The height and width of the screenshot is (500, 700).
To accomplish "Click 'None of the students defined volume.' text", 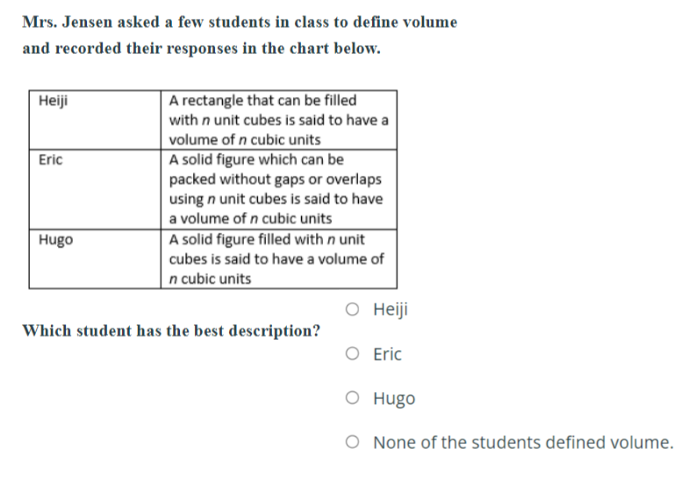I will pyautogui.click(x=523, y=442).
